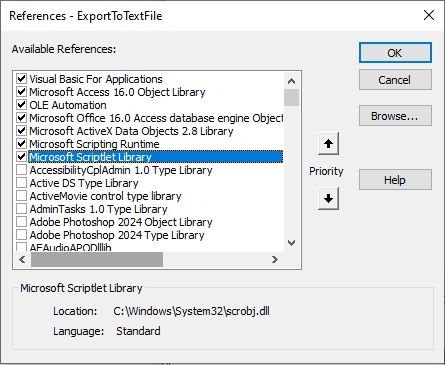Select Visual Basic For Applications row text
The height and width of the screenshot is (365, 445).
click(x=96, y=79)
